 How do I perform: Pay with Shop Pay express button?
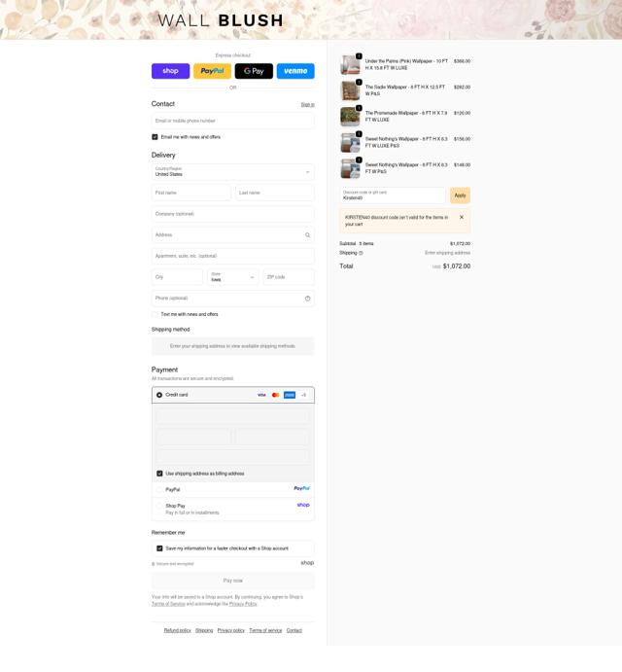pos(170,71)
